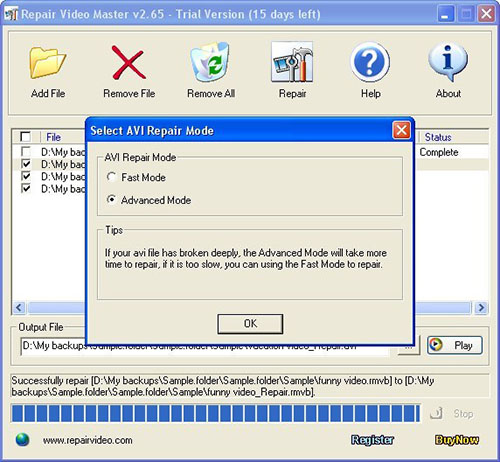Select the Advanced Mode radio button
Viewport: 500px width, 462px height.
click(111, 200)
